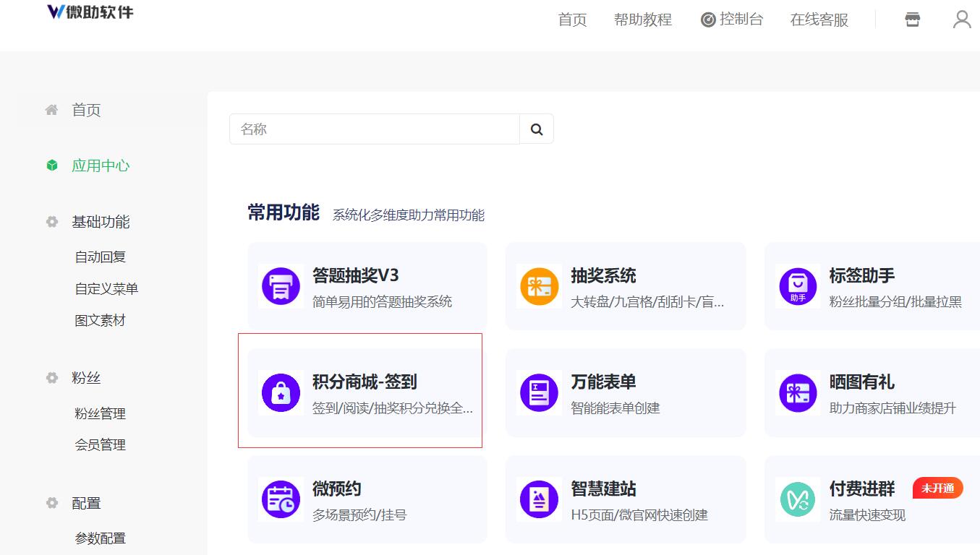The width and height of the screenshot is (980, 555).
Task: Collapse the 基础功能 sidebar group
Action: click(x=101, y=222)
